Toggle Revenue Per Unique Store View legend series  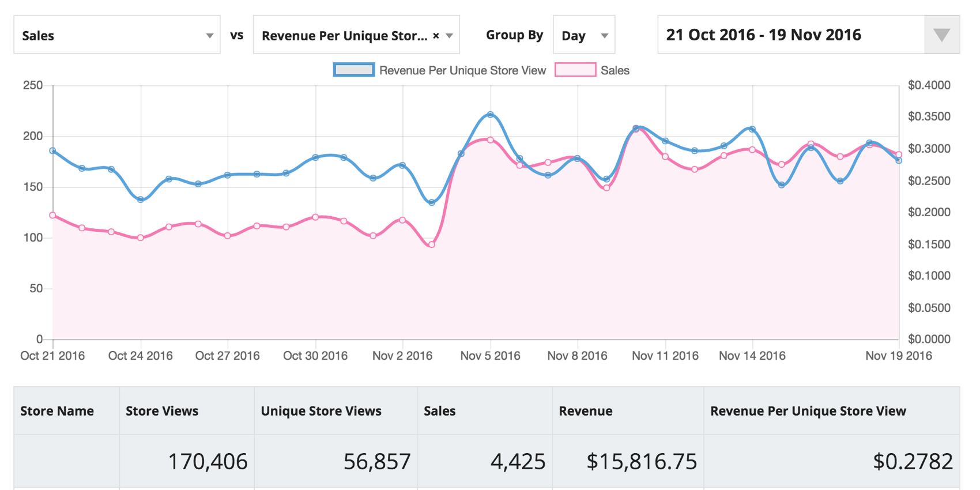coord(462,70)
